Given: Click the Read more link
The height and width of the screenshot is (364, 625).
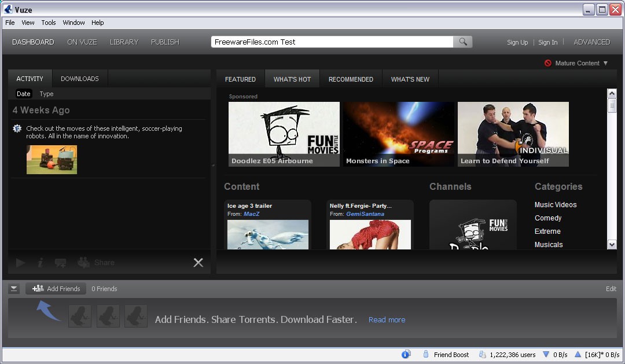Looking at the screenshot, I should 387,320.
